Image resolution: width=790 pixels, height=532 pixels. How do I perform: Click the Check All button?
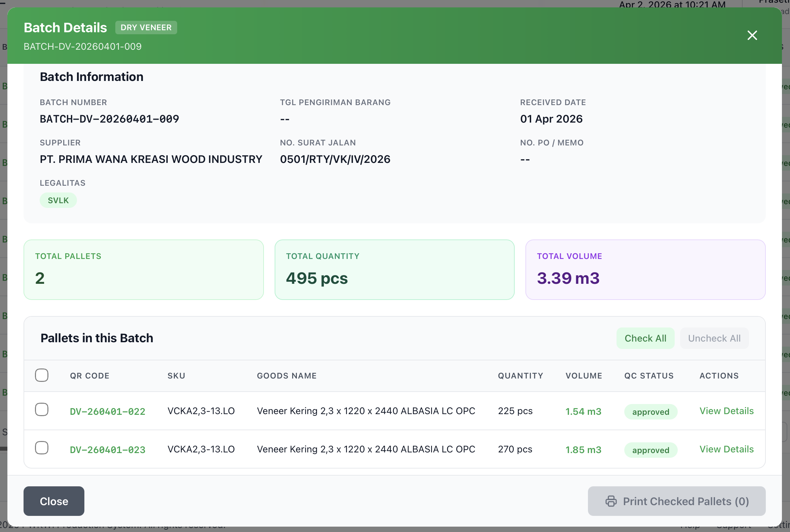tap(645, 338)
